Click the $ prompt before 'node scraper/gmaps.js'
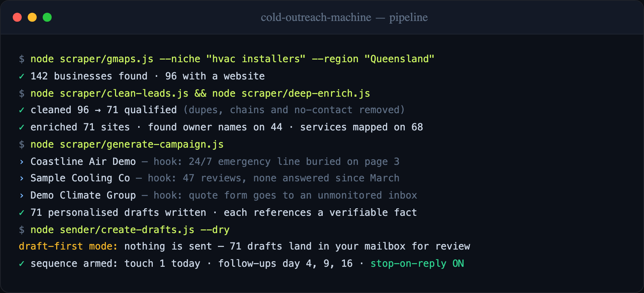 coord(22,59)
